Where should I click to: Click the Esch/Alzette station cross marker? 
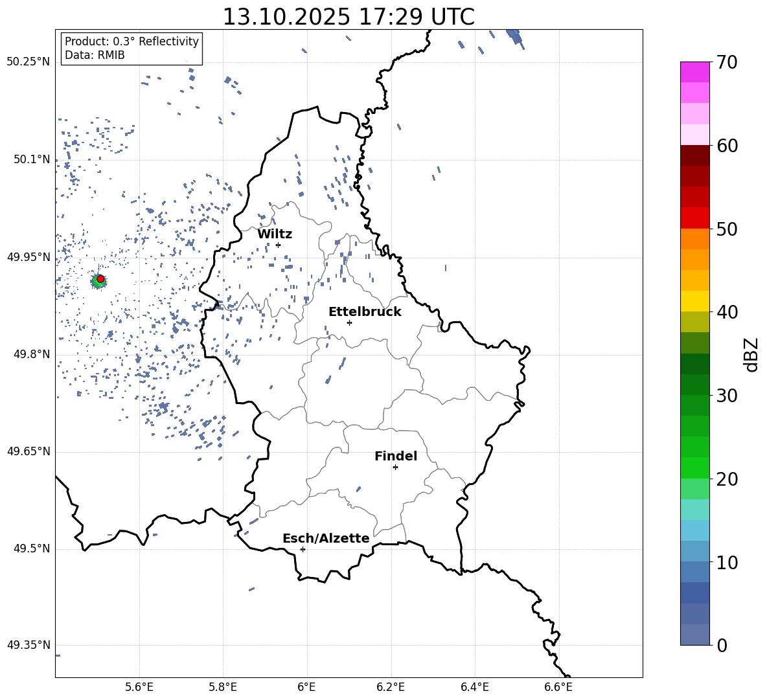(303, 549)
